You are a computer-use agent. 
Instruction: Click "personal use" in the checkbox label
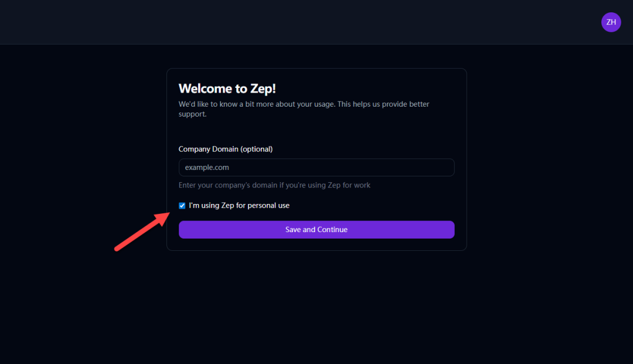point(268,206)
